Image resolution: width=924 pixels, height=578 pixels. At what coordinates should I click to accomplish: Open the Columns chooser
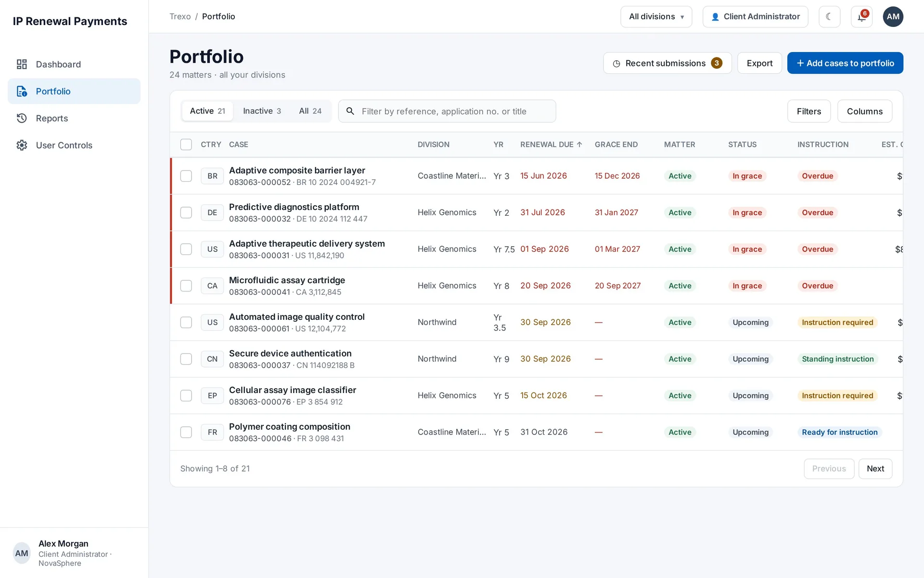click(864, 111)
